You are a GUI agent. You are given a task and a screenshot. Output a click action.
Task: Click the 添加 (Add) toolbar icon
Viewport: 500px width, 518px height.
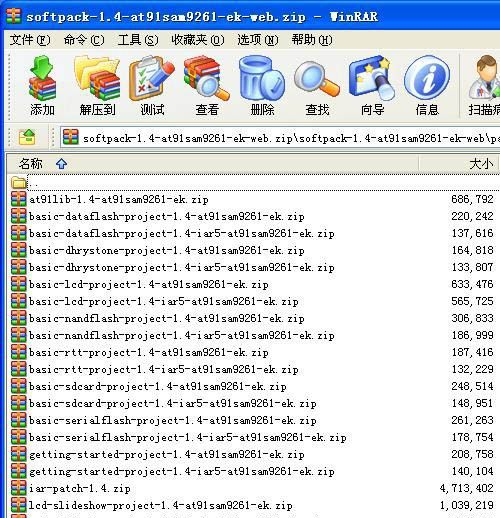coord(42,86)
